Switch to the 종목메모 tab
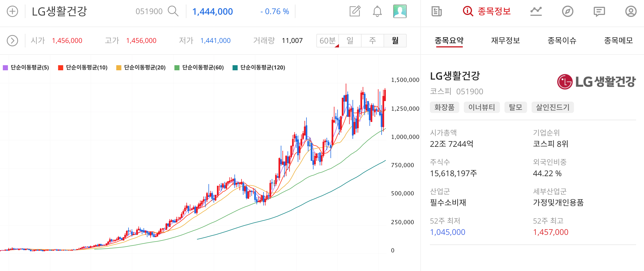This screenshot has height=271, width=644. click(619, 41)
